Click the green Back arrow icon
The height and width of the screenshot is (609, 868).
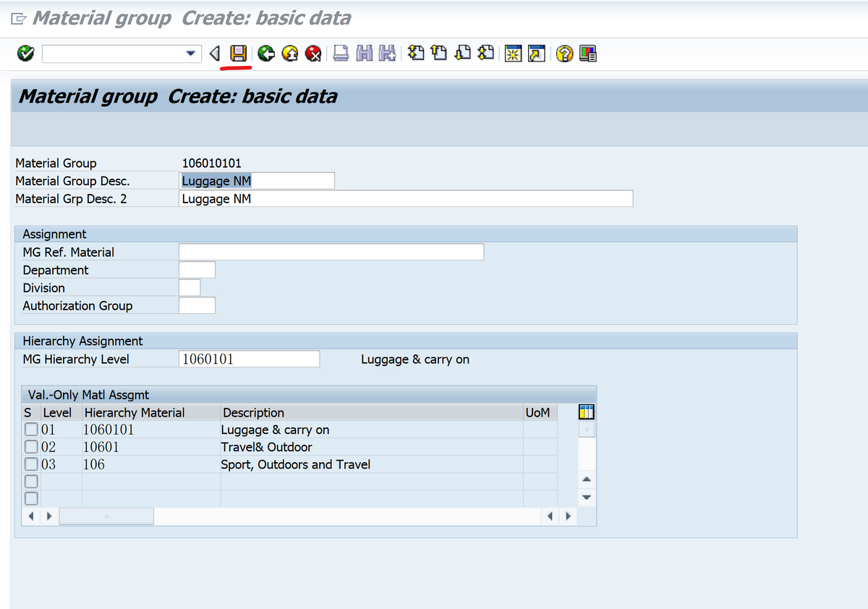pyautogui.click(x=266, y=54)
